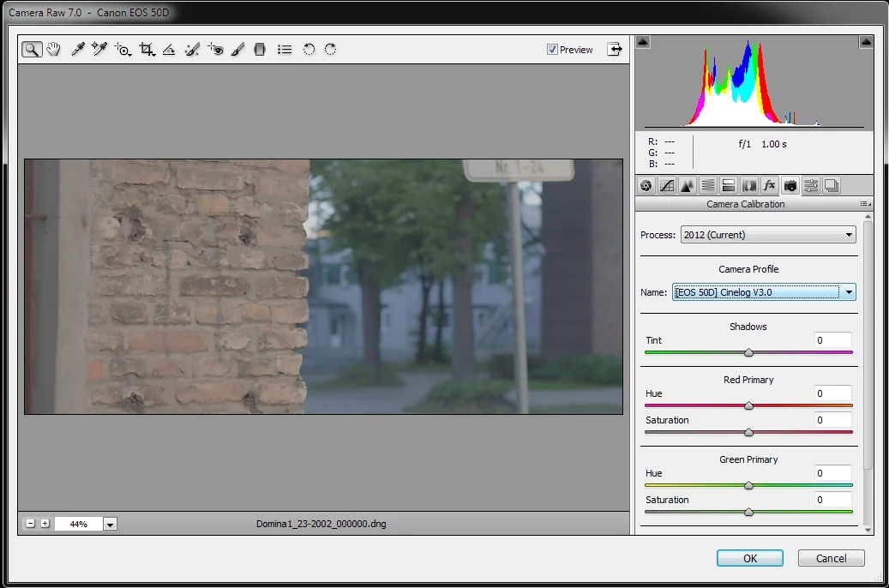Click the Green Primary Saturation slider handle
The width and height of the screenshot is (889, 588).
pos(748,512)
